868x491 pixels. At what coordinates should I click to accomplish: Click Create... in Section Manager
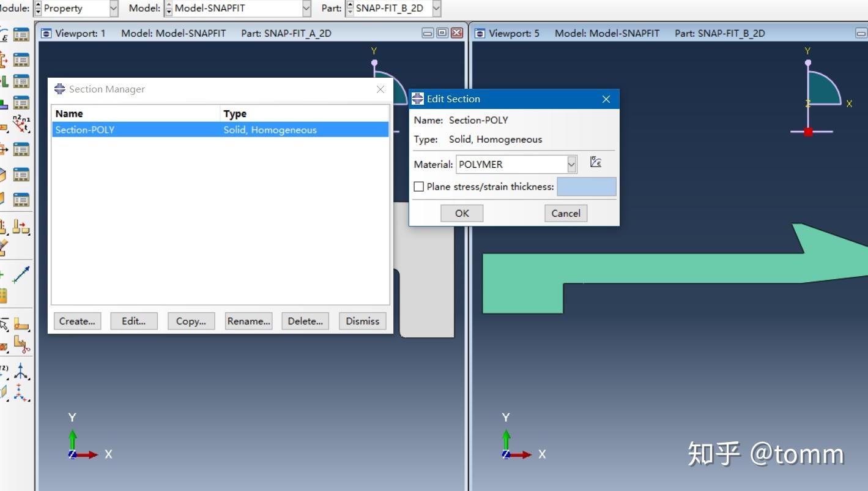click(77, 321)
